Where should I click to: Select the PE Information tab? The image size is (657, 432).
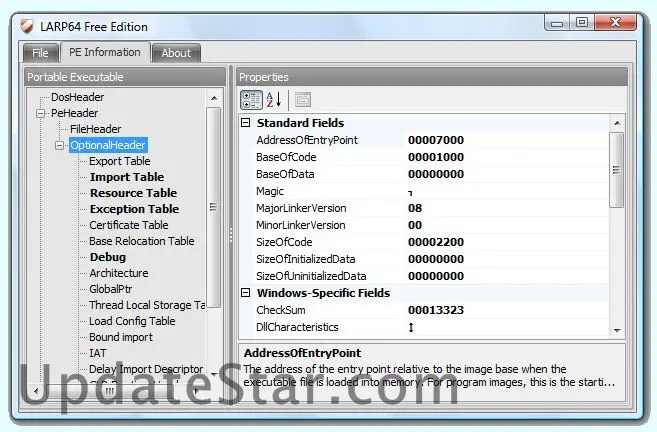point(105,52)
